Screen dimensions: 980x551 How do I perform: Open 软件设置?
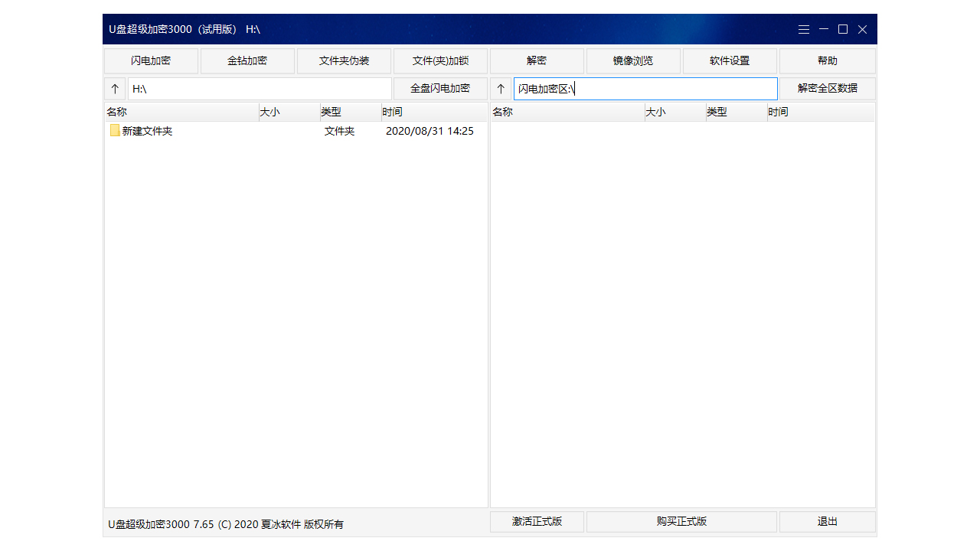coord(730,61)
